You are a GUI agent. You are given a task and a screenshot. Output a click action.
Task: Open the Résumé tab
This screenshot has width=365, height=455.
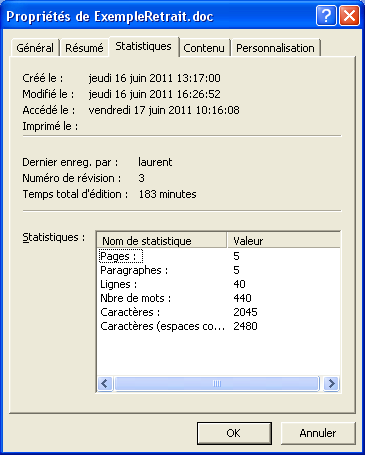[x=84, y=48]
